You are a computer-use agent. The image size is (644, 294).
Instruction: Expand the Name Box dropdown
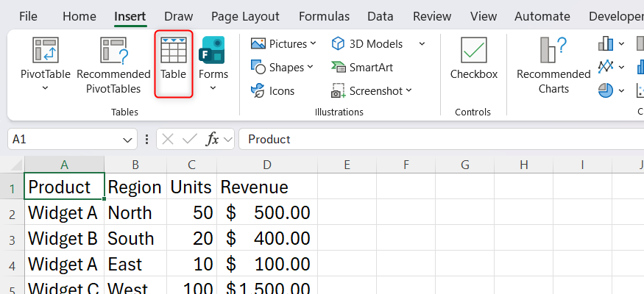pos(127,140)
